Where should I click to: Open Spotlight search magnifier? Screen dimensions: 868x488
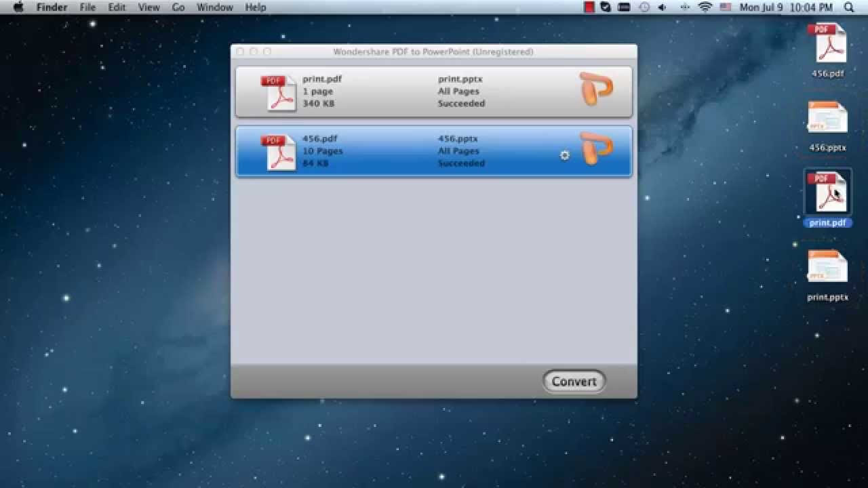[x=849, y=7]
